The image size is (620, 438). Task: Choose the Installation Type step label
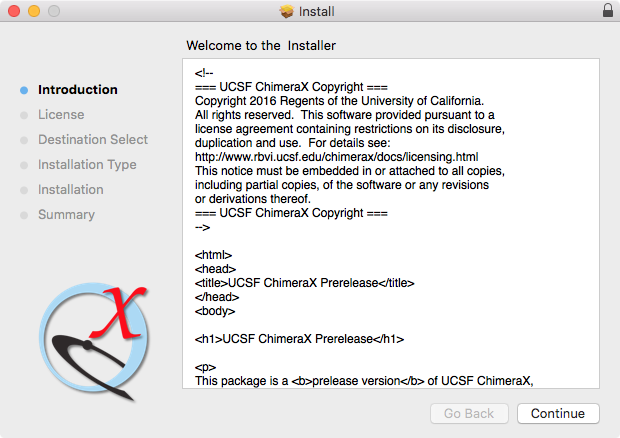[87, 165]
